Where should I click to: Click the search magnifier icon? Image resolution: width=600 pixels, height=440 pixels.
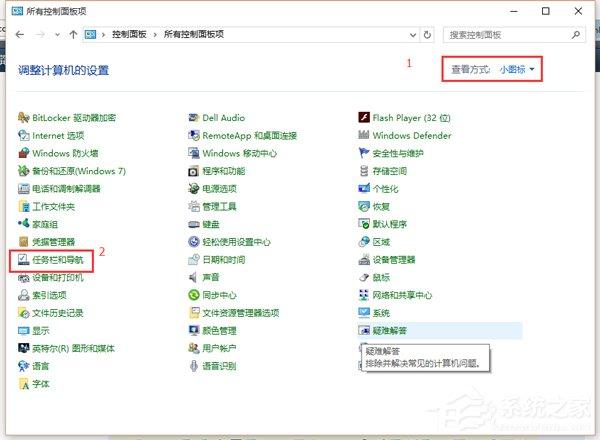(576, 35)
